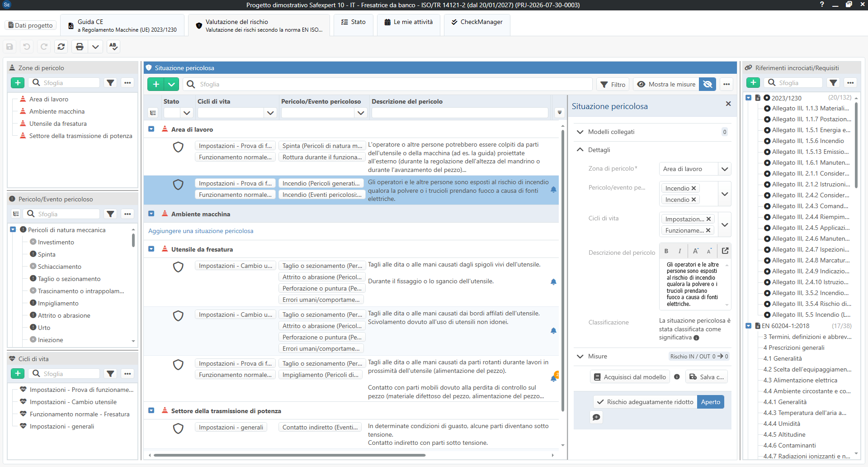Open the filter in Riferimenti incrociati panel
This screenshot has width=868, height=467.
coord(833,83)
